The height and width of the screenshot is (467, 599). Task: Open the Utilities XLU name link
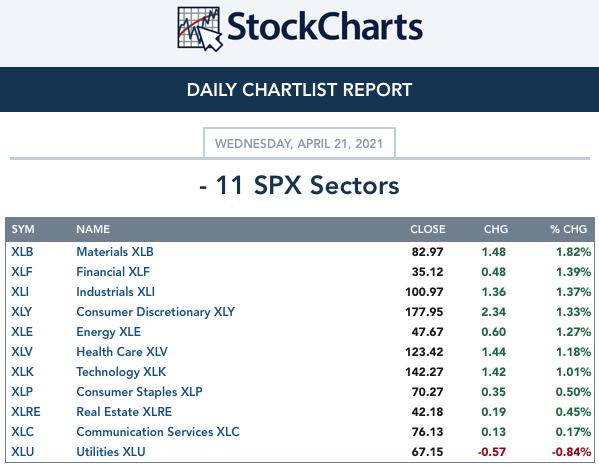(x=111, y=451)
